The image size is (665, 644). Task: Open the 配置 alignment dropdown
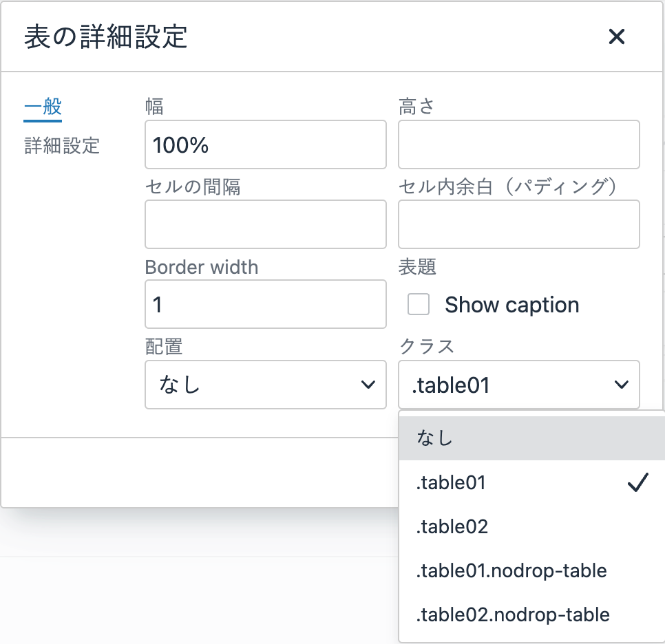click(x=265, y=385)
